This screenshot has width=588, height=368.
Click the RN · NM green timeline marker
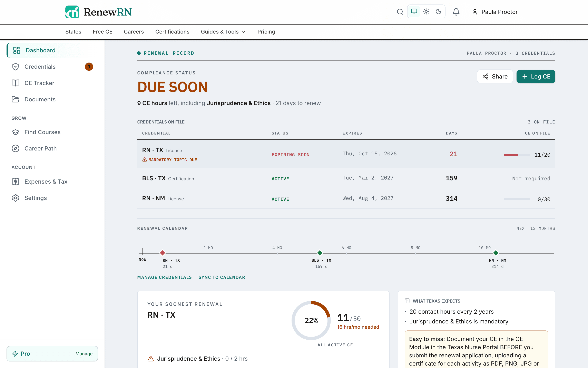pos(496,253)
